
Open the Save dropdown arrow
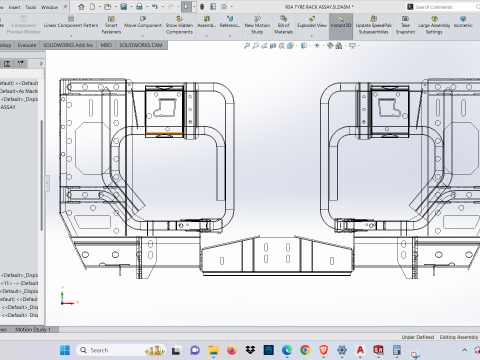click(x=131, y=7)
